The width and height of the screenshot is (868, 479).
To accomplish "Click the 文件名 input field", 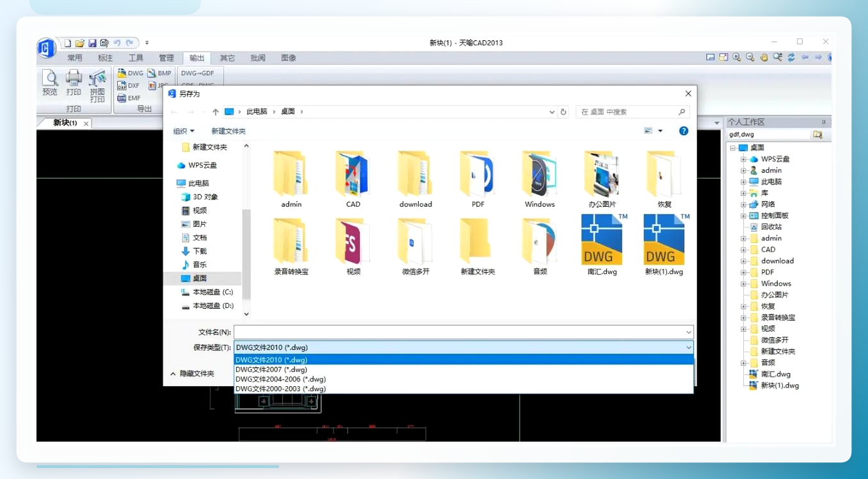I will point(459,332).
